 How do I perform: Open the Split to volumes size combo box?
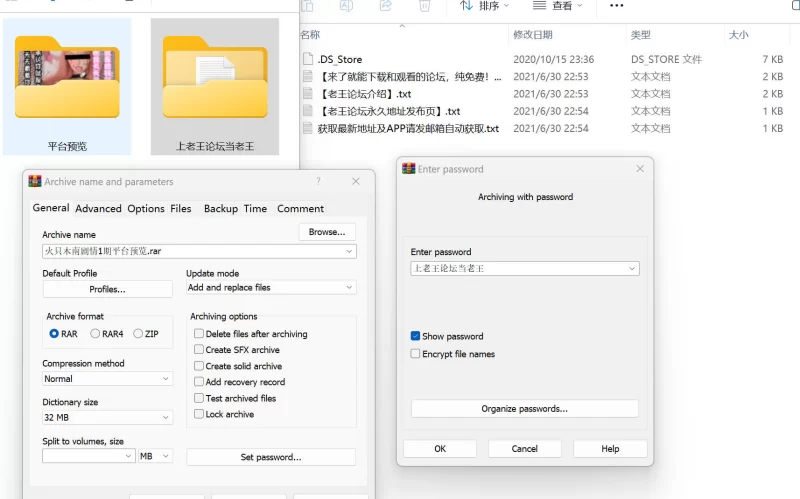pos(89,456)
